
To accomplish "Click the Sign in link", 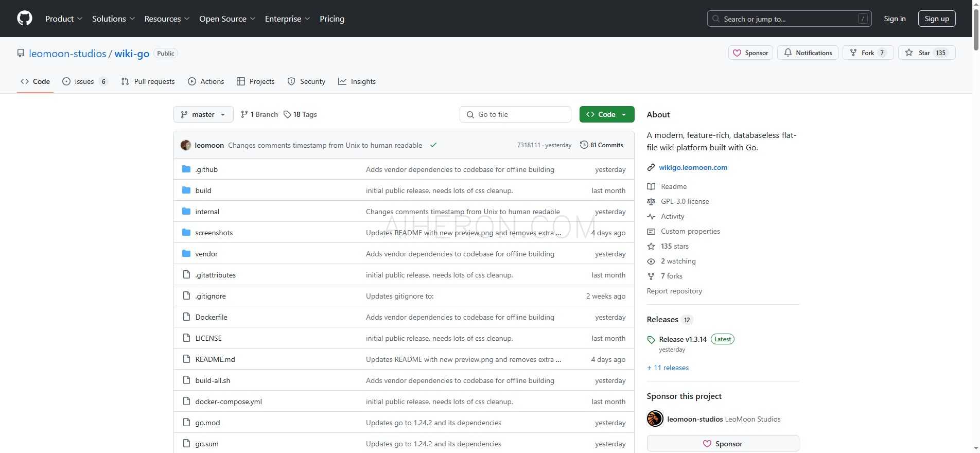I will pos(895,19).
